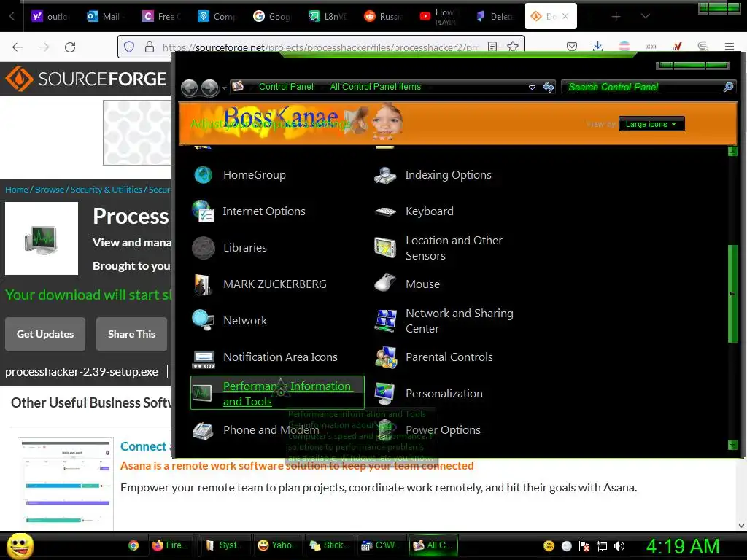Click the Control Panel scrollbar thumb

[x=732, y=293]
